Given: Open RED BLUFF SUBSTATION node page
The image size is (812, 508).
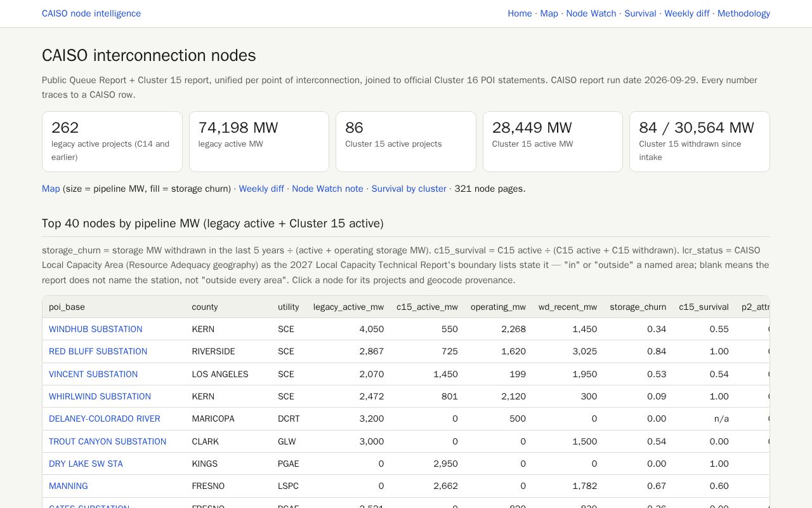Looking at the screenshot, I should 98,351.
